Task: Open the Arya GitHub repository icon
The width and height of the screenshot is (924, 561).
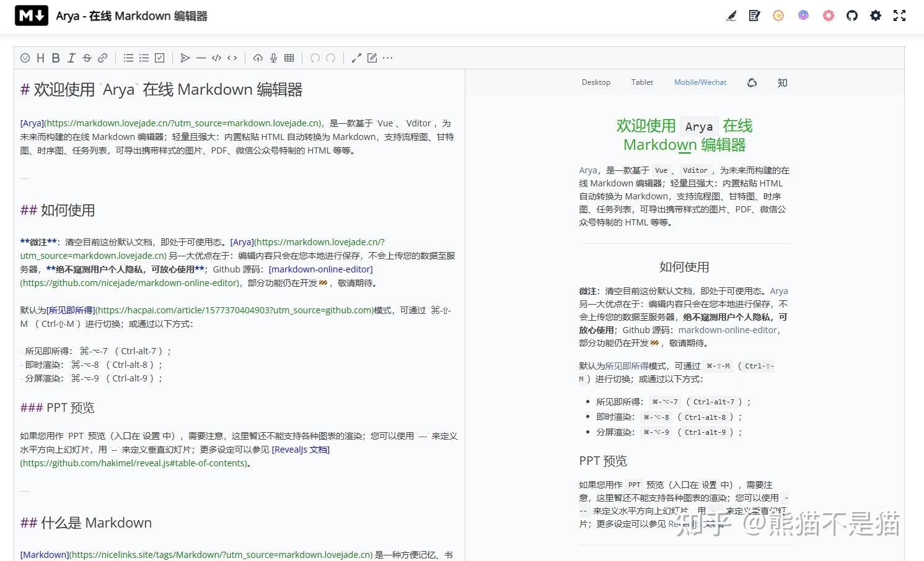Action: pyautogui.click(x=851, y=15)
